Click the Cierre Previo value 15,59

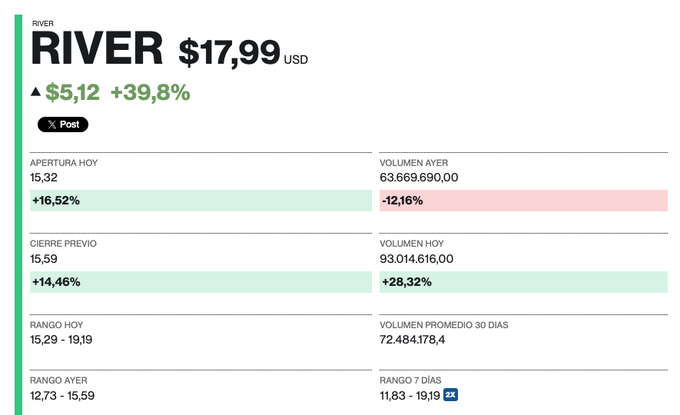pos(44,259)
